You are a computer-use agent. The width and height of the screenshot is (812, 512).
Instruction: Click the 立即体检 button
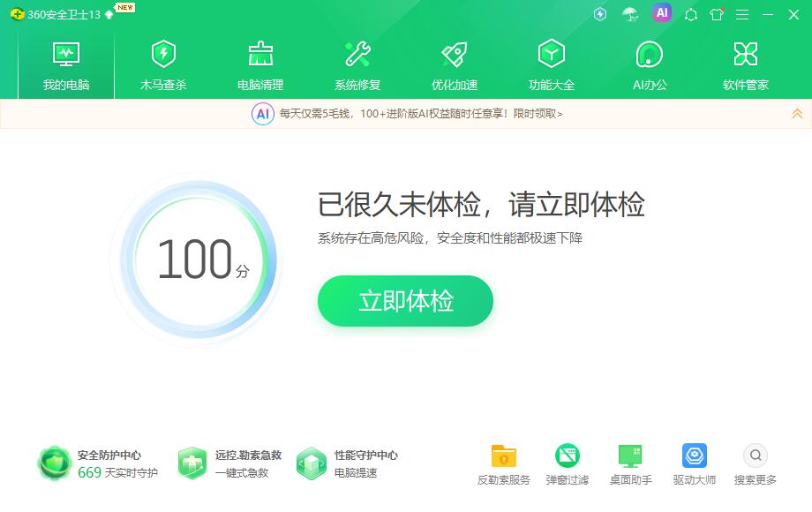[x=405, y=301]
